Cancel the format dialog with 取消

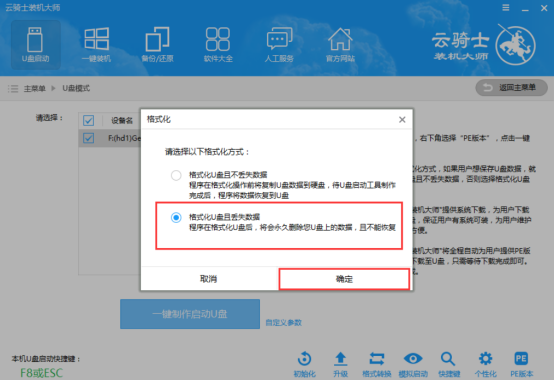[208, 279]
